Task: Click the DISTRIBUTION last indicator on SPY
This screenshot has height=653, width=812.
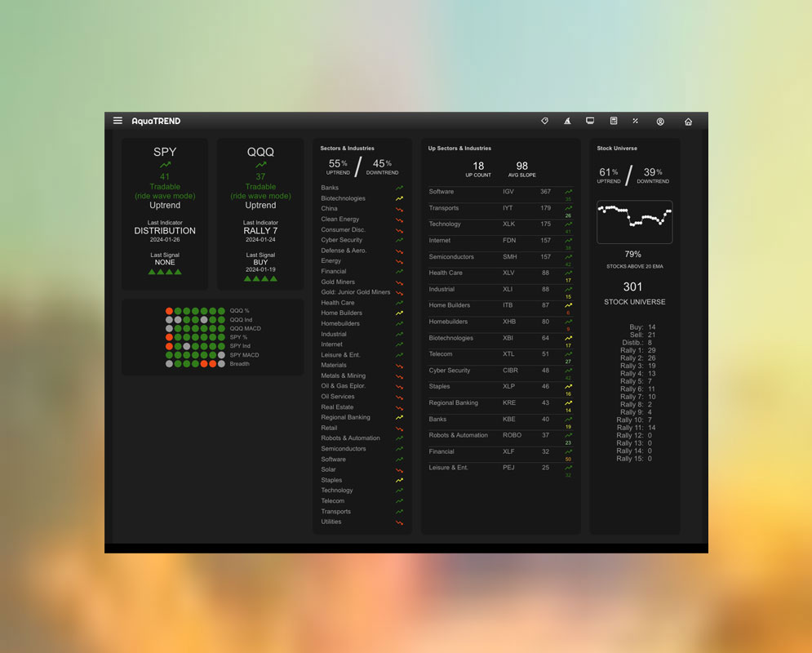Action: pos(165,230)
